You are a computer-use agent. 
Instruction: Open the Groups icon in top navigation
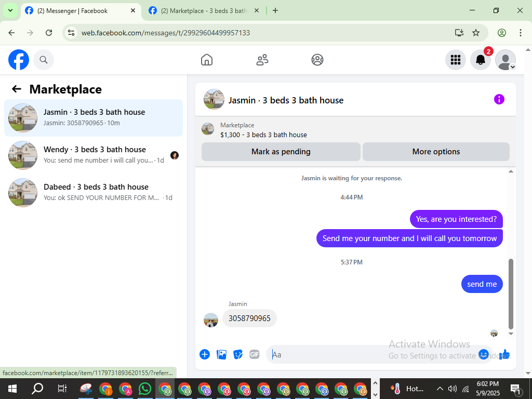click(x=317, y=60)
